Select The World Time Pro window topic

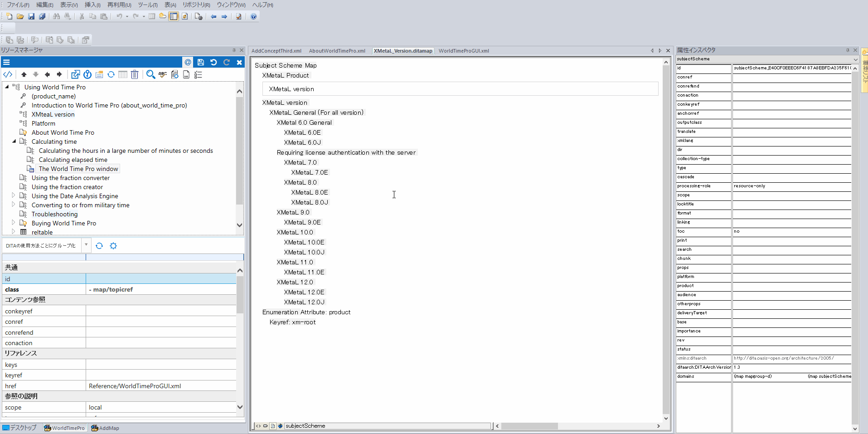point(78,169)
